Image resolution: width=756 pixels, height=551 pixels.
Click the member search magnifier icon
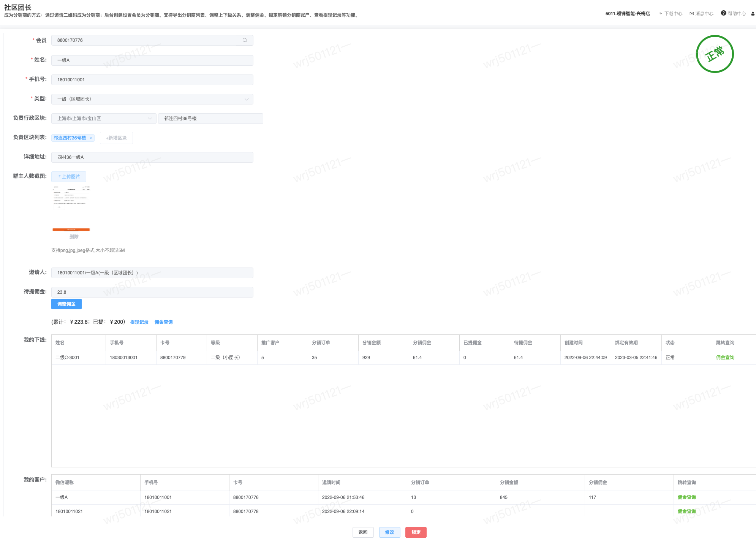point(245,40)
